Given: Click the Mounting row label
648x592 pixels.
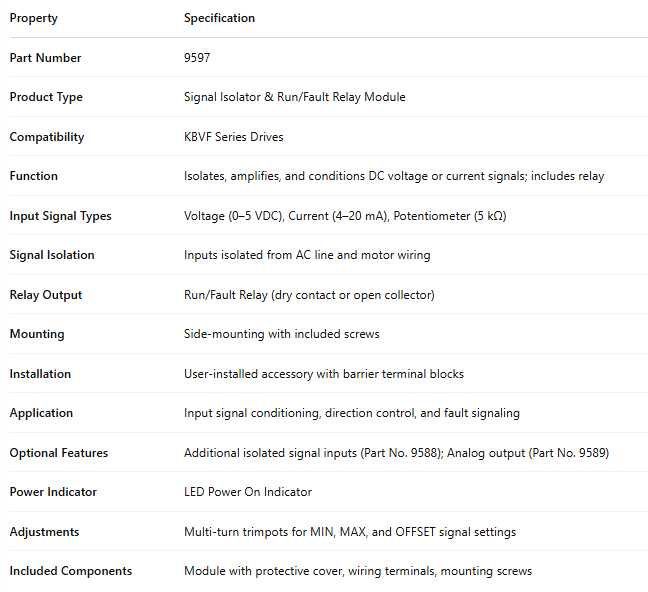Looking at the screenshot, I should 37,334.
